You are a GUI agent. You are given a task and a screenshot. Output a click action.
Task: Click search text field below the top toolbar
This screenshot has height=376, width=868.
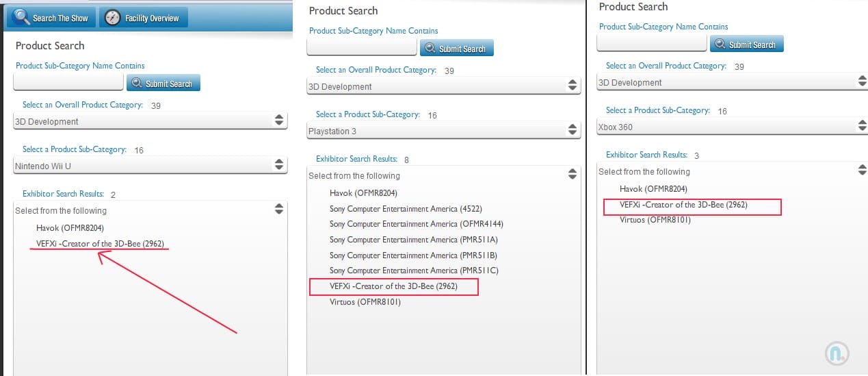coord(68,83)
